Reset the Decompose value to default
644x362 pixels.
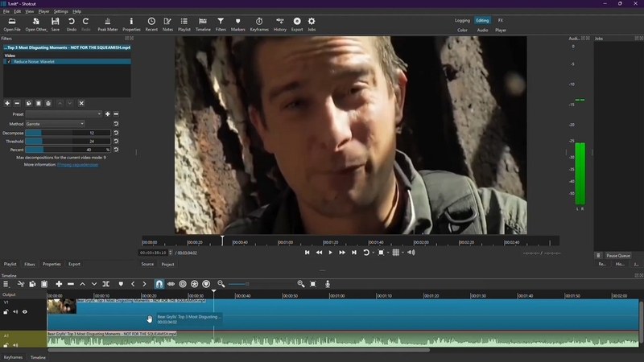click(116, 133)
